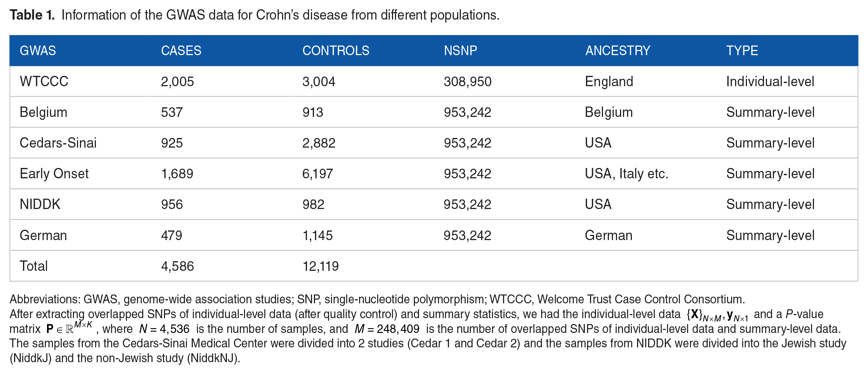868x374 pixels.
Task: Click the ANCESTRY column header
Action: point(617,51)
